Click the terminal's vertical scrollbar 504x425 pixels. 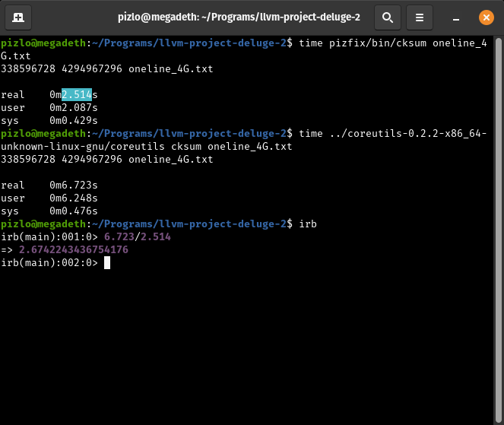498,230
